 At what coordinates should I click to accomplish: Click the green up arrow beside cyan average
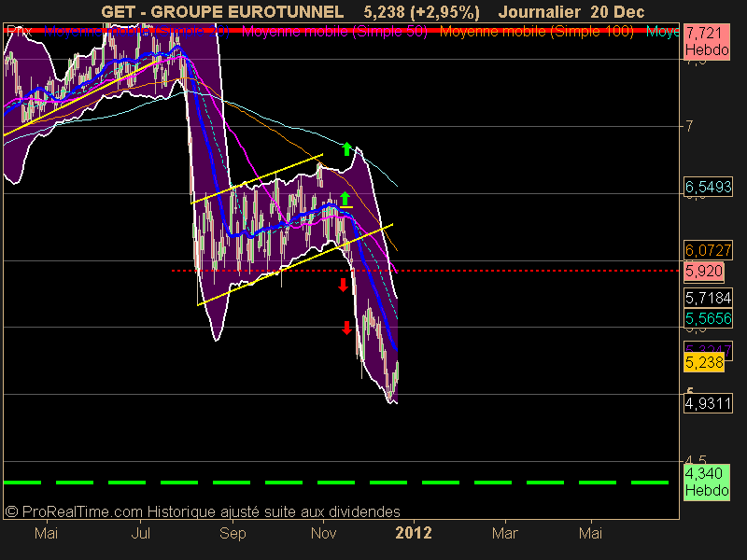(x=346, y=149)
